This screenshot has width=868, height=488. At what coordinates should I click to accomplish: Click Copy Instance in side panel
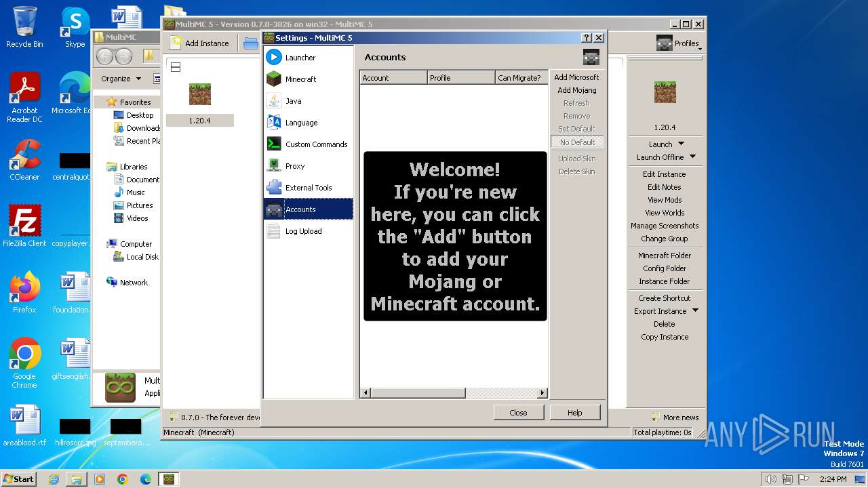(x=664, y=337)
